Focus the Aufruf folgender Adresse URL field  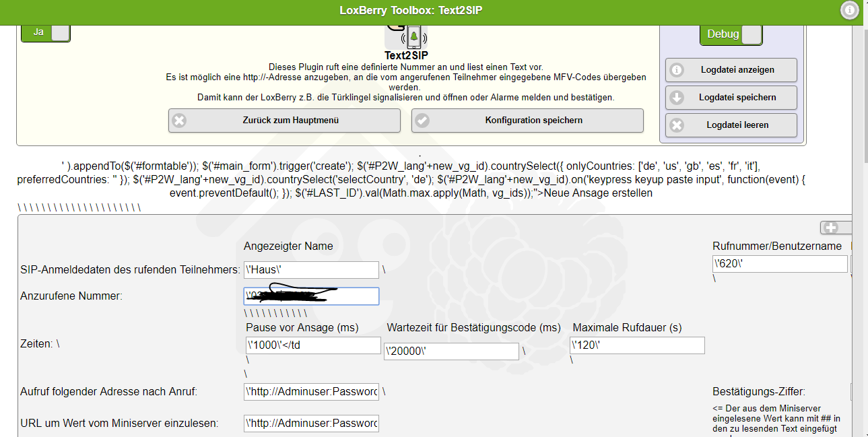click(x=311, y=392)
